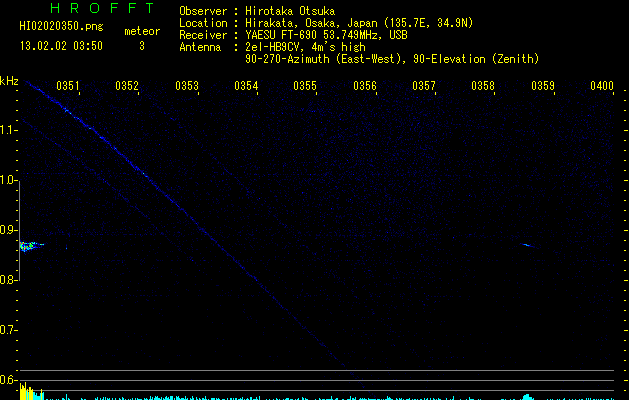This screenshot has width=629, height=400.
Task: Click the Location Hirakata, Osaka line
Action: coord(326,23)
